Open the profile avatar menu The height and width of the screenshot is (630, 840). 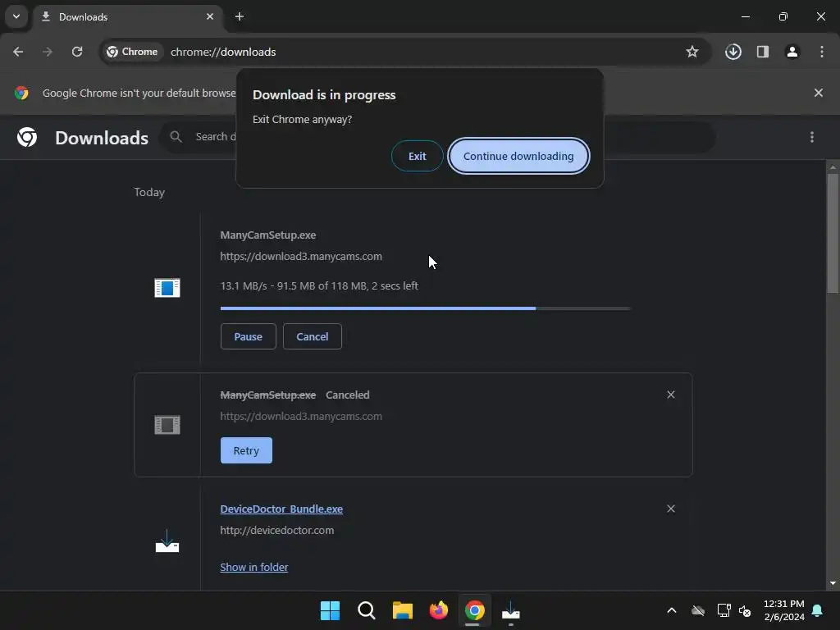tap(792, 52)
